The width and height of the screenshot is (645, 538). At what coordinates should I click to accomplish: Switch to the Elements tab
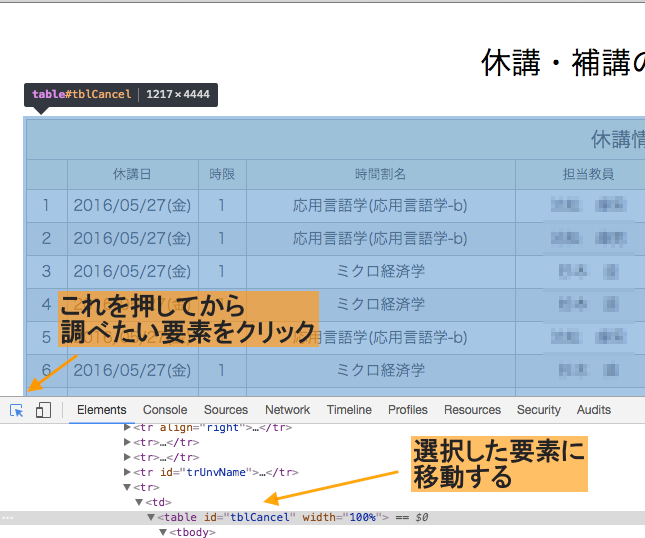click(102, 410)
